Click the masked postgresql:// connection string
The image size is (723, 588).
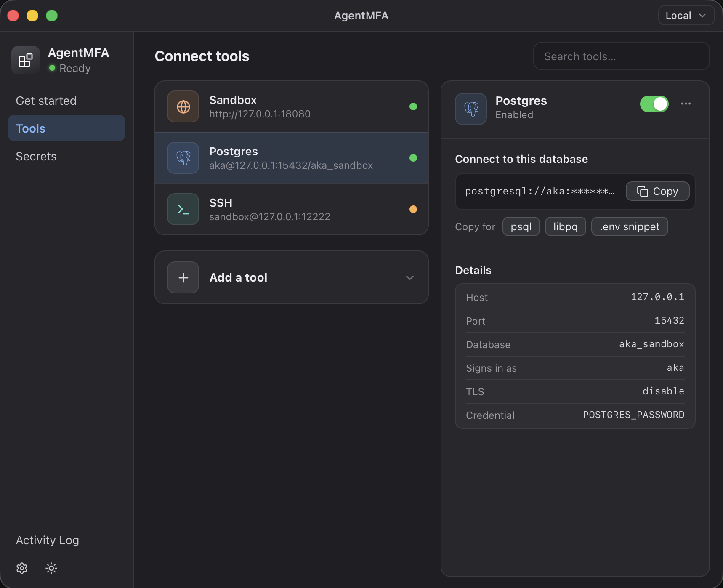coord(540,191)
